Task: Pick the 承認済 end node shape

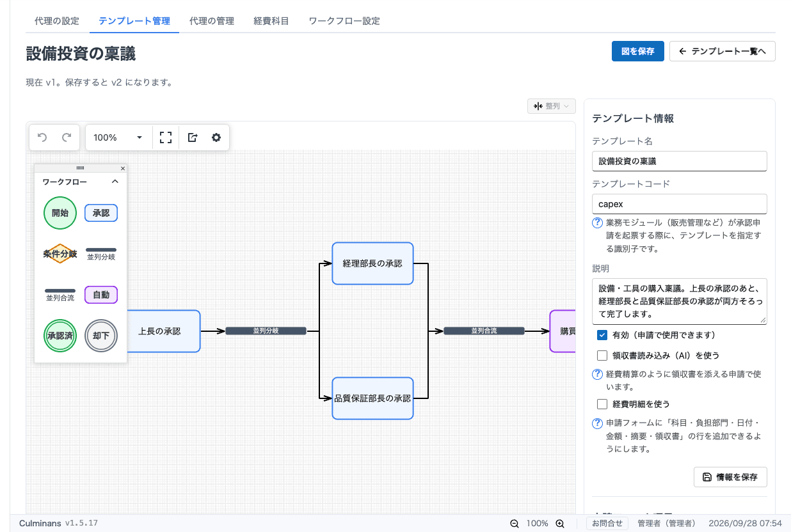Action: pyautogui.click(x=60, y=336)
